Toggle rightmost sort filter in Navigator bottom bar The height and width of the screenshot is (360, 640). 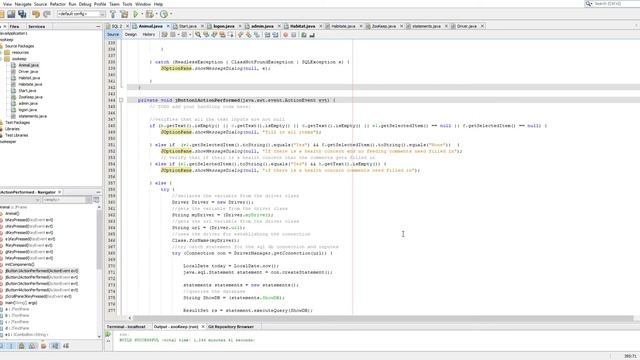click(66, 346)
